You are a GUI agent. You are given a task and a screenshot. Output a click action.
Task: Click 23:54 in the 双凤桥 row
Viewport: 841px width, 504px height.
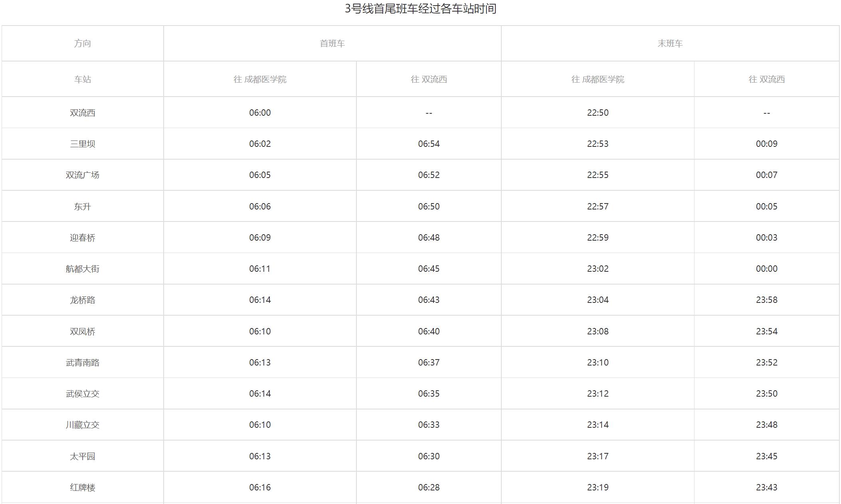click(766, 331)
